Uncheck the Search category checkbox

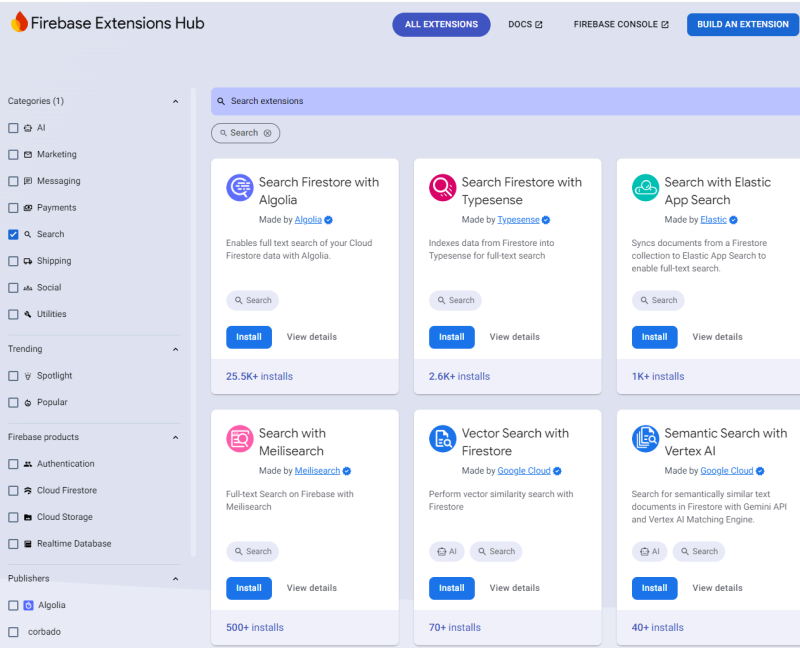click(13, 234)
